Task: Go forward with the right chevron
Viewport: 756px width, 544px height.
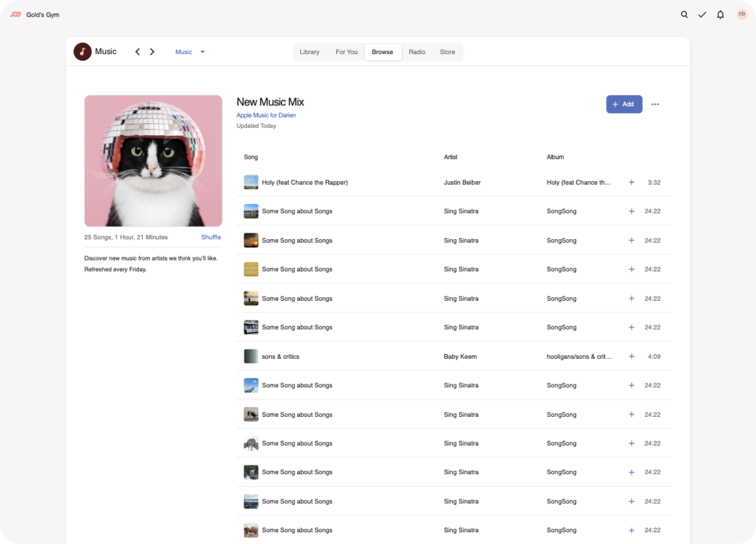Action: coord(152,52)
